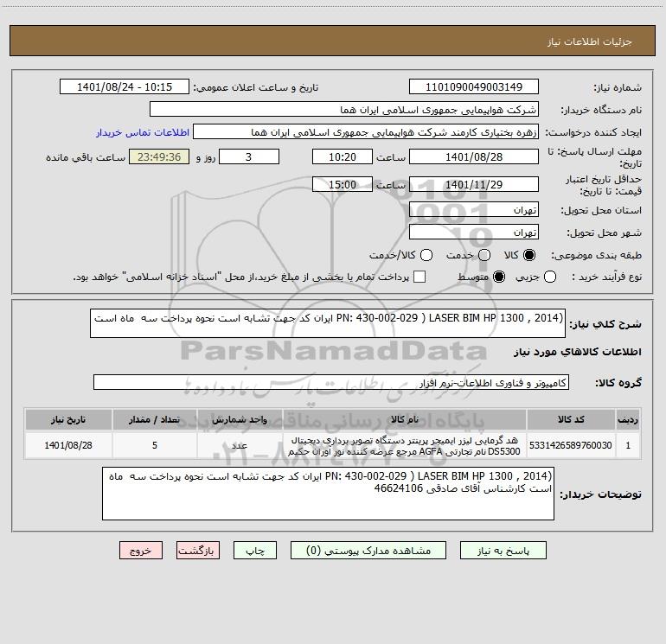Click the 'گروه کالا' category field
The image size is (666, 644).
pyautogui.click(x=330, y=382)
